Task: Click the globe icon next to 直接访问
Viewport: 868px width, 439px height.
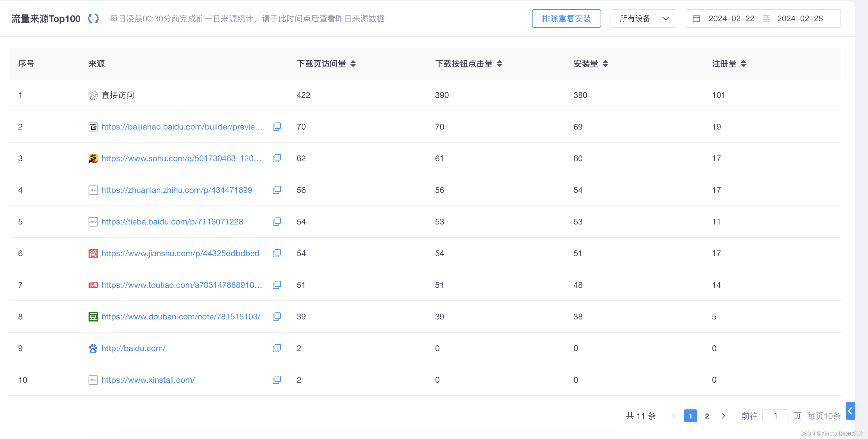Action: 93,95
